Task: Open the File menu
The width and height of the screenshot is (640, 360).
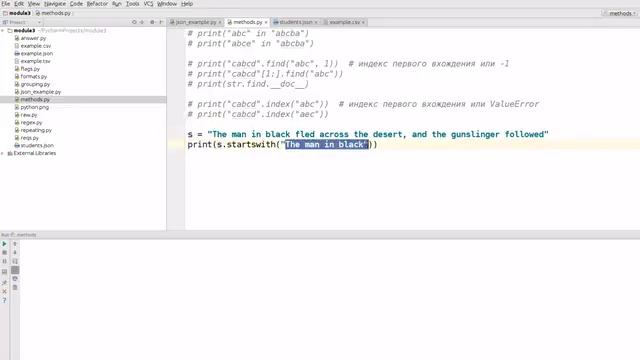Action: pos(6,4)
